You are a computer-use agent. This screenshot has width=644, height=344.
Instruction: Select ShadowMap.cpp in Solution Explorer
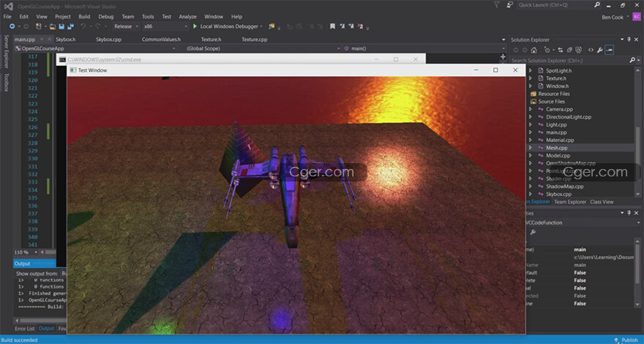(564, 187)
